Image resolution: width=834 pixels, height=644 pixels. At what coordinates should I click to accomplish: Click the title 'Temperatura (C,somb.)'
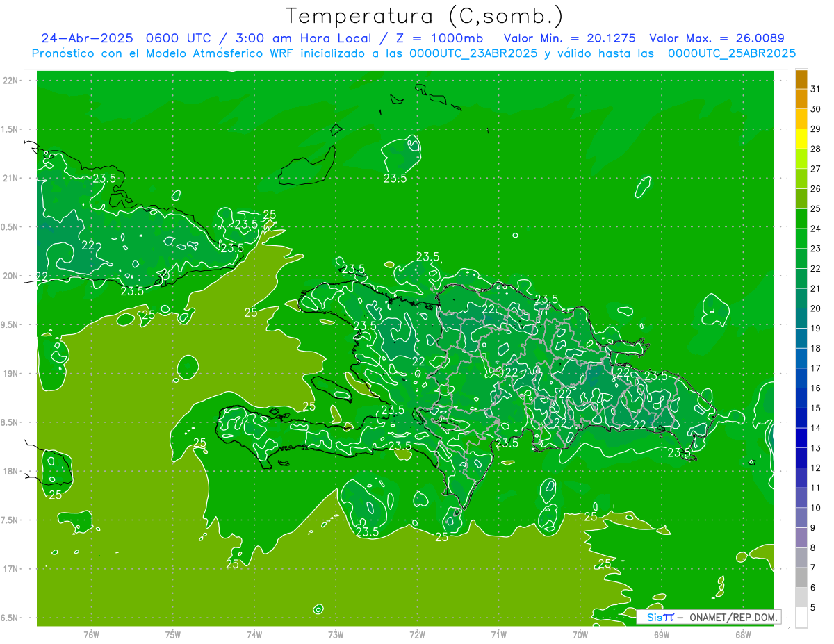tap(424, 16)
